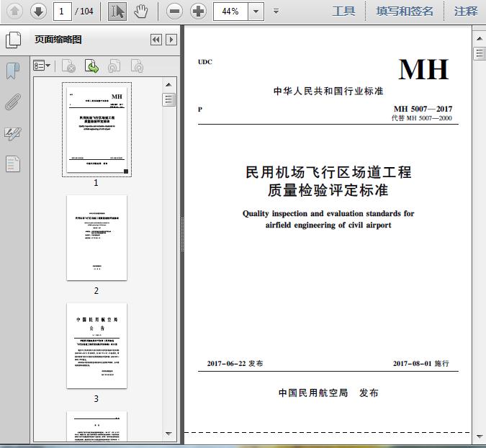Open the zoom percentage dropdown arrow
This screenshot has width=486, height=448.
tap(256, 12)
